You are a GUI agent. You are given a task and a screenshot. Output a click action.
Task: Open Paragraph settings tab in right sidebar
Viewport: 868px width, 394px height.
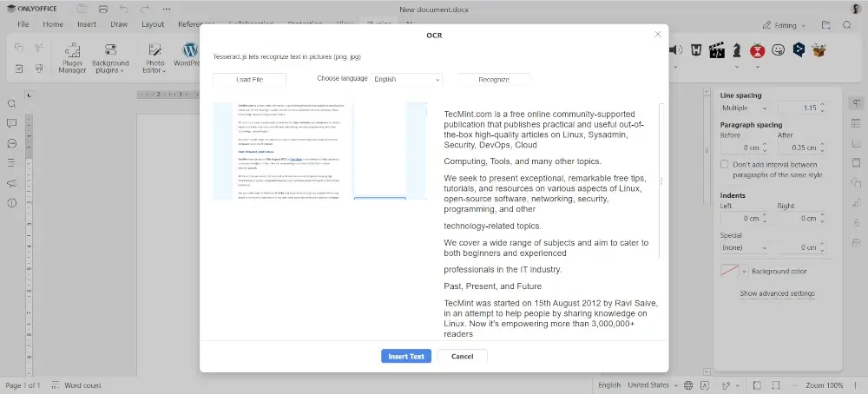[856, 104]
